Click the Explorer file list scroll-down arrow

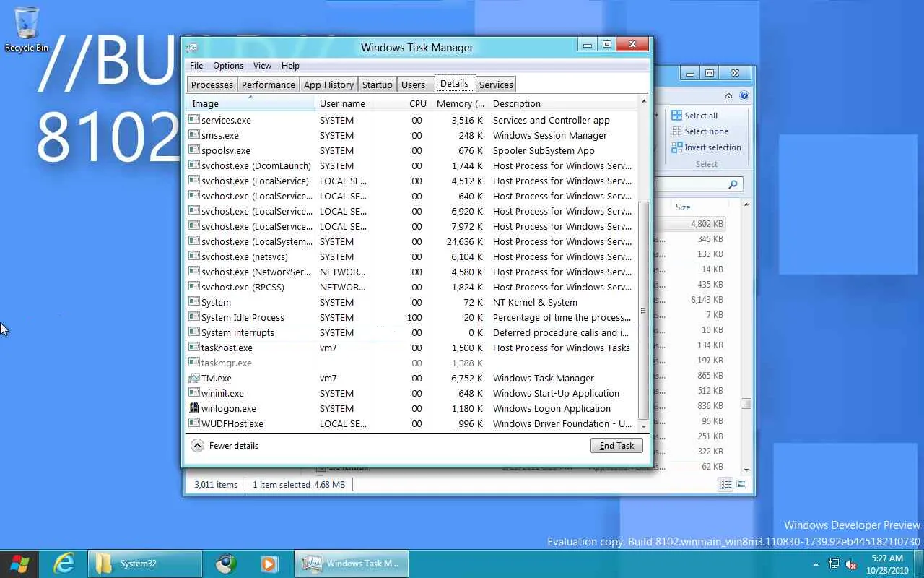pos(746,470)
